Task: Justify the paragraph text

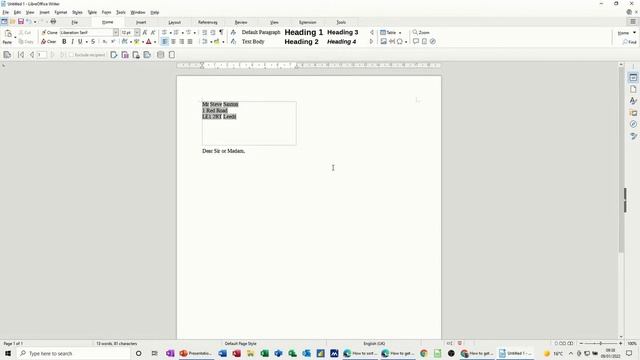Action: point(190,42)
